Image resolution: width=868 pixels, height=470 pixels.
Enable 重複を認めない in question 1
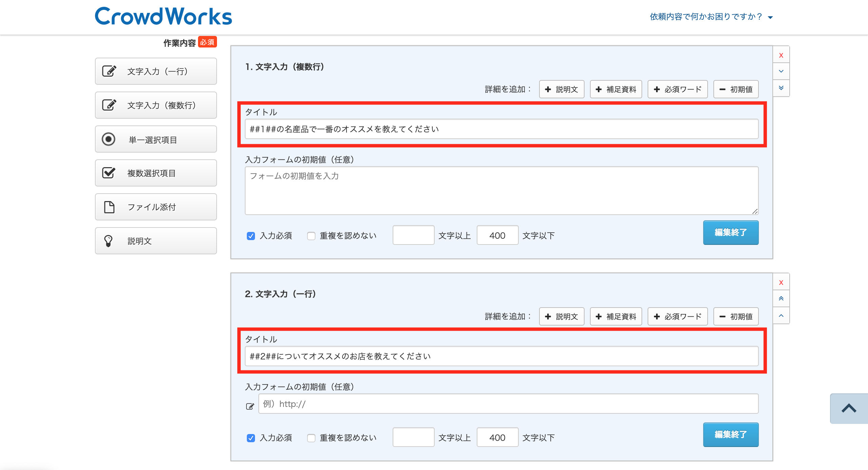click(x=311, y=236)
